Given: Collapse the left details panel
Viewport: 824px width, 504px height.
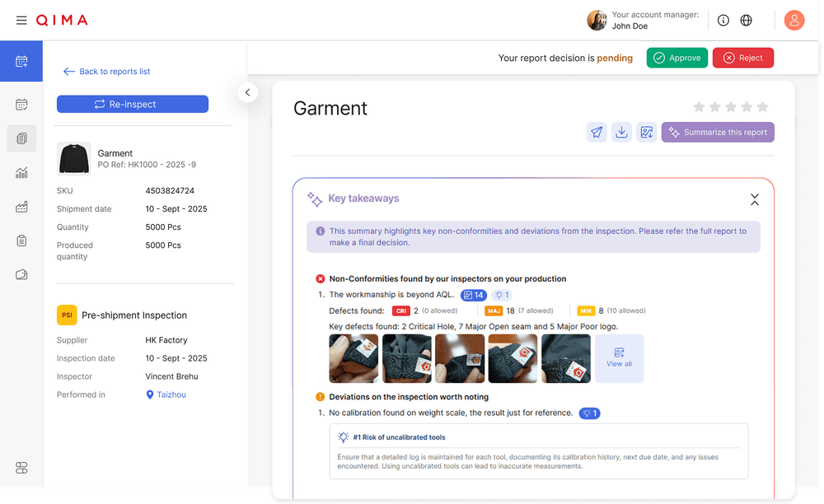Looking at the screenshot, I should 248,92.
